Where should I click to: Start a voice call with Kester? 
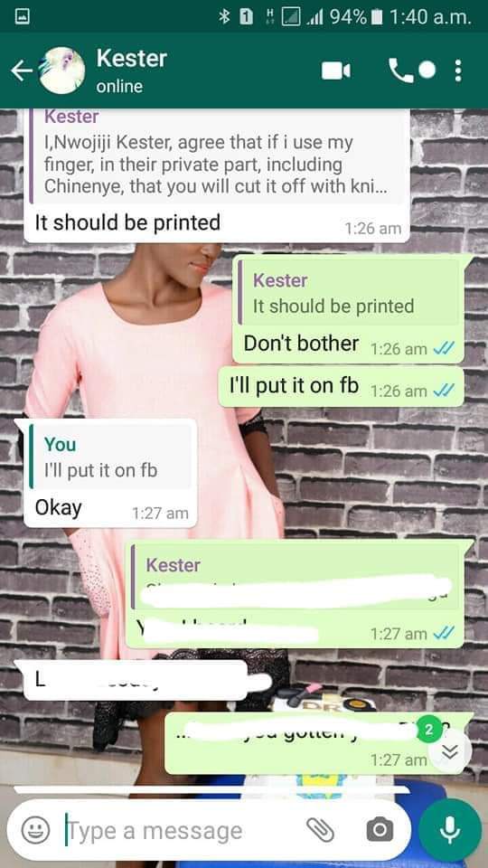coord(400,71)
